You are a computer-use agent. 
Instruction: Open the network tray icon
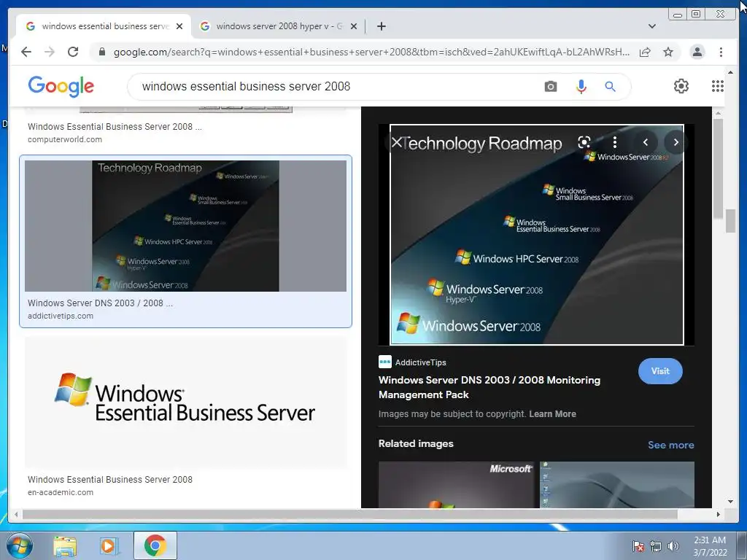pyautogui.click(x=656, y=546)
